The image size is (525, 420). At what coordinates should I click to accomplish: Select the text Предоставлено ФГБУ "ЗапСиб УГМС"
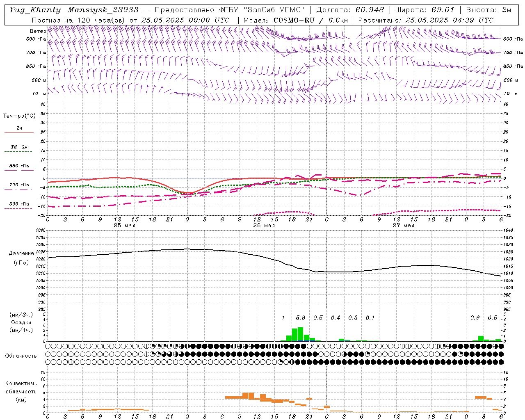coord(230,10)
